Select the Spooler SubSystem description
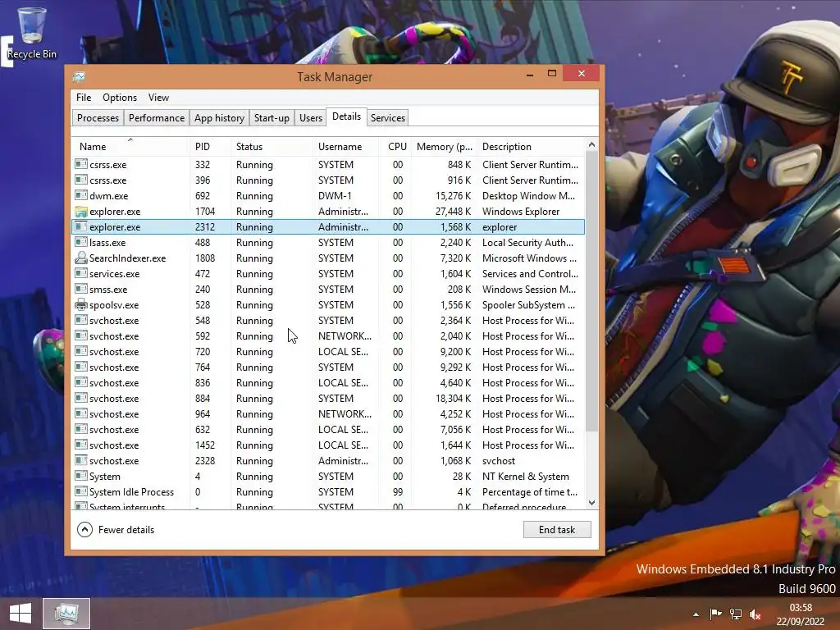Screen dimensions: 840x630 [x=528, y=305]
